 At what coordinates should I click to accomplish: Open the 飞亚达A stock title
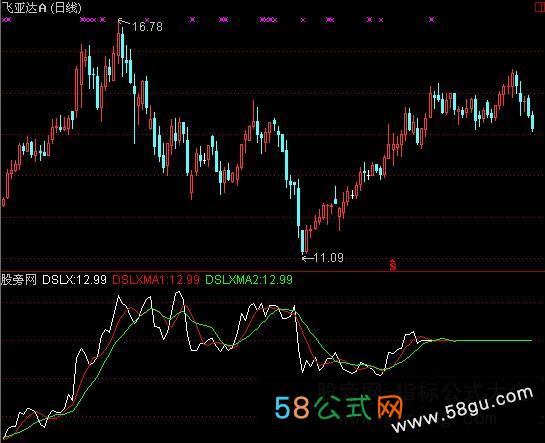[24, 8]
